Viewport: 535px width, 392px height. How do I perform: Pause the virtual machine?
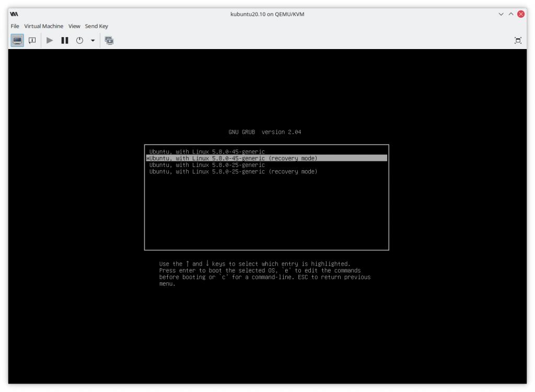65,41
